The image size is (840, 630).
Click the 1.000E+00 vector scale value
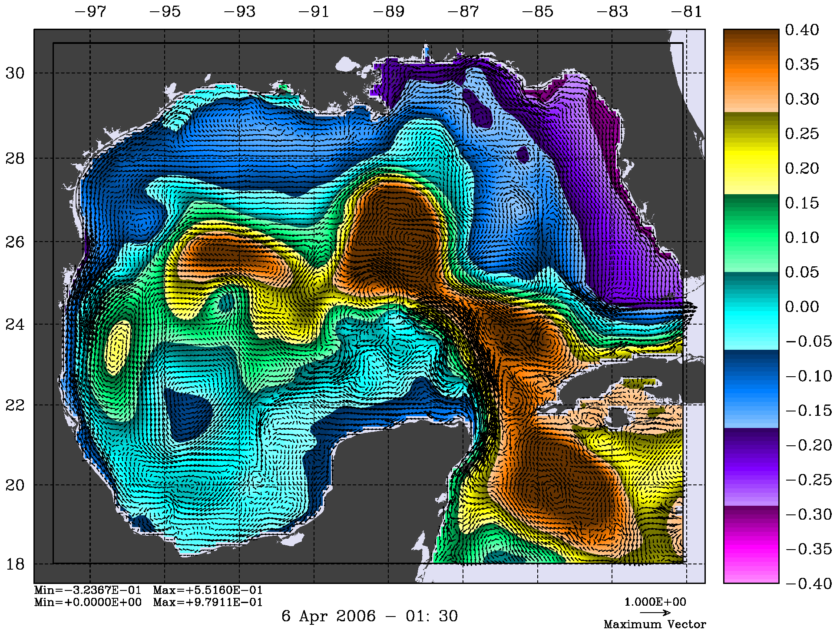pos(655,602)
